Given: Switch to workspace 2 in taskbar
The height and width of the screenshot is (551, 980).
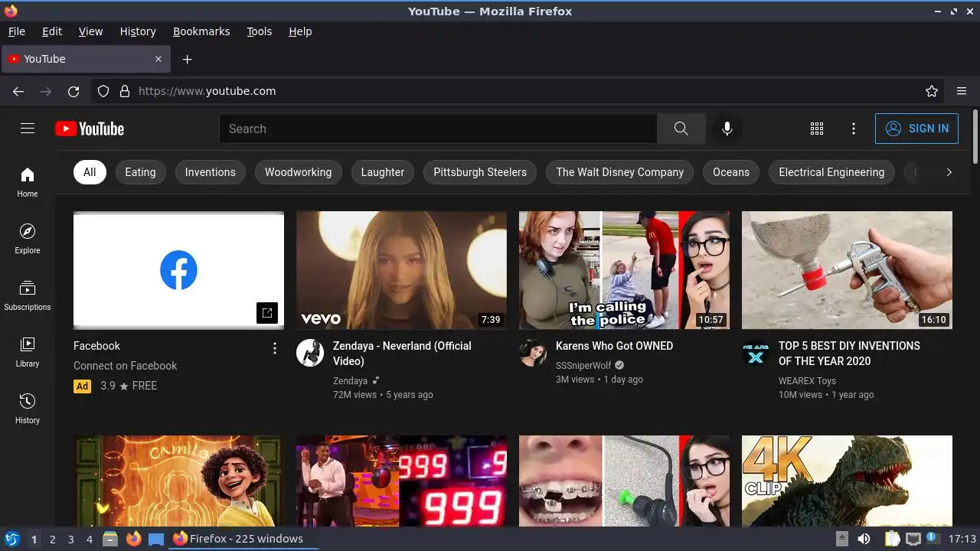Looking at the screenshot, I should click(52, 539).
